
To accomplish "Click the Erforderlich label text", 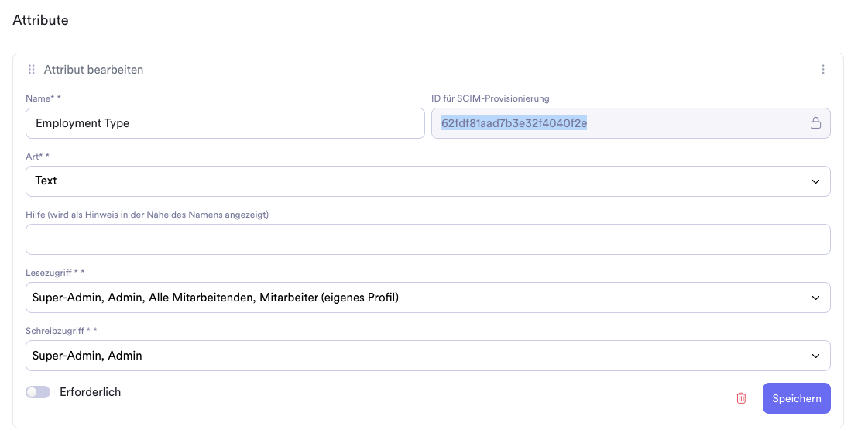I will 91,392.
